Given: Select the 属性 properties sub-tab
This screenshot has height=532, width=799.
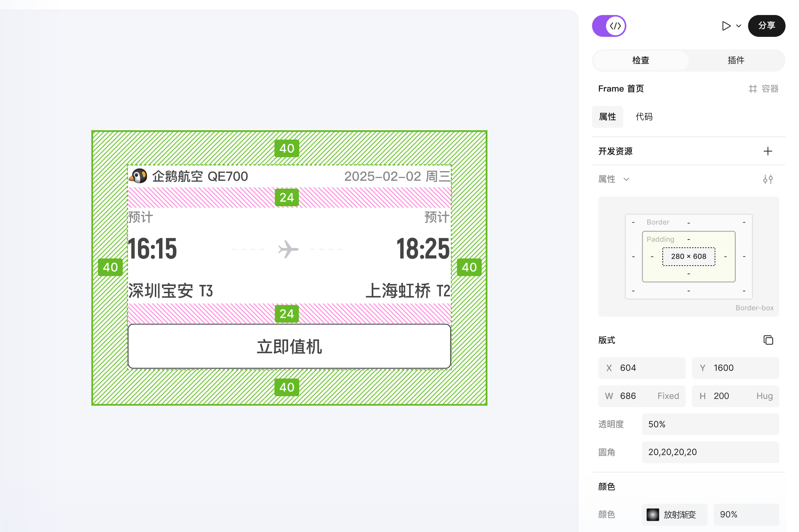Looking at the screenshot, I should click(x=607, y=117).
